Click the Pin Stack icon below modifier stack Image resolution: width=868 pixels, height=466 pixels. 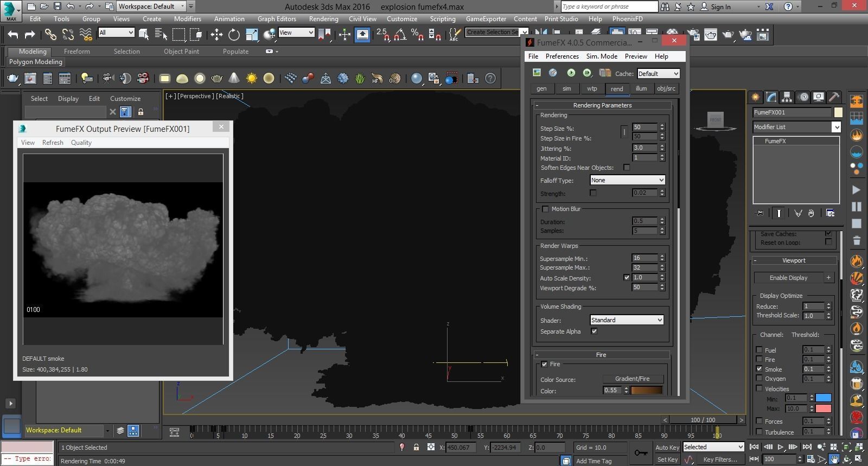pos(759,213)
